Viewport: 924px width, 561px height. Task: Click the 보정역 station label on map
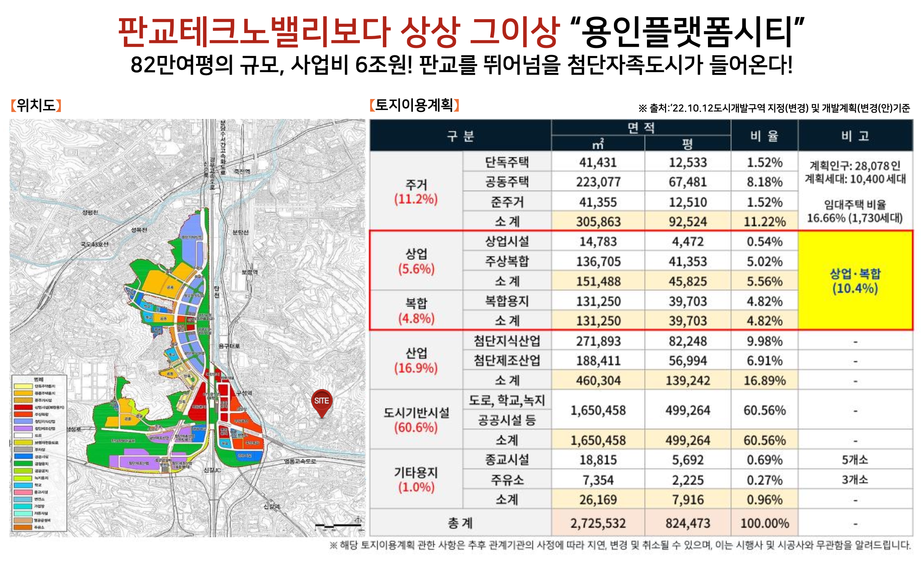pyautogui.click(x=250, y=272)
